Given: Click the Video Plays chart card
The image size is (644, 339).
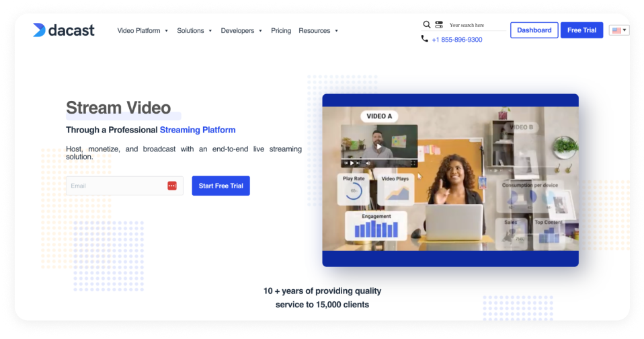Looking at the screenshot, I should pyautogui.click(x=395, y=189).
